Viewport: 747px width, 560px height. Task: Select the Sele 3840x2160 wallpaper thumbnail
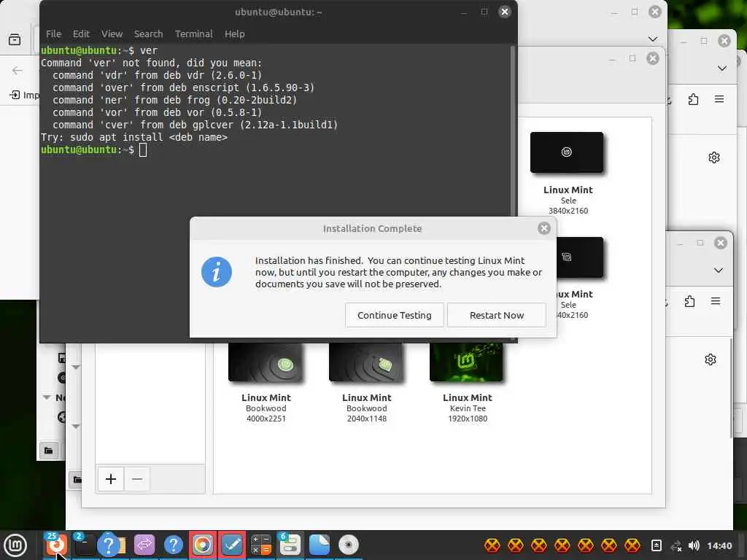click(567, 152)
